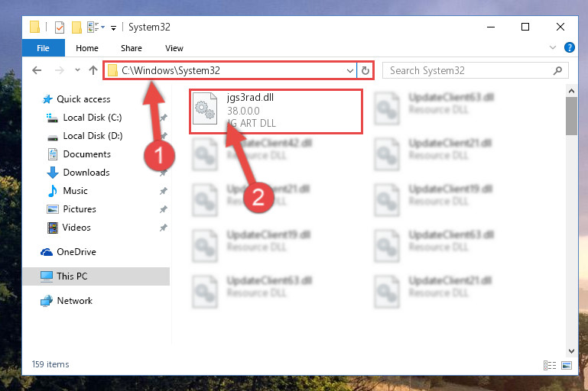Click the Network icon in sidebar
Screen dimensions: 588x391
click(47, 301)
